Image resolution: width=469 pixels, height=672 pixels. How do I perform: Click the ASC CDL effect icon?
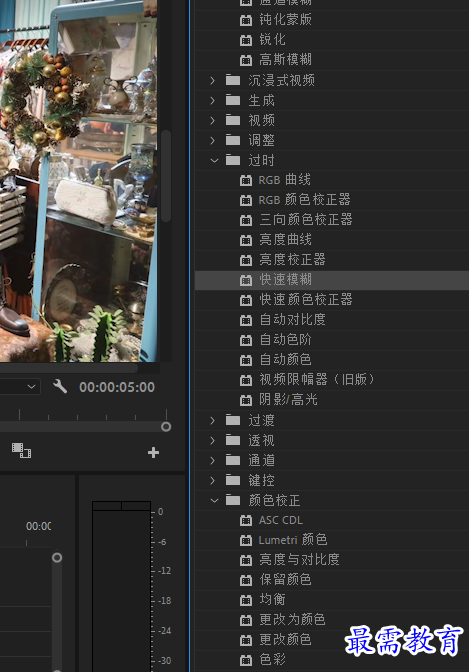[246, 520]
